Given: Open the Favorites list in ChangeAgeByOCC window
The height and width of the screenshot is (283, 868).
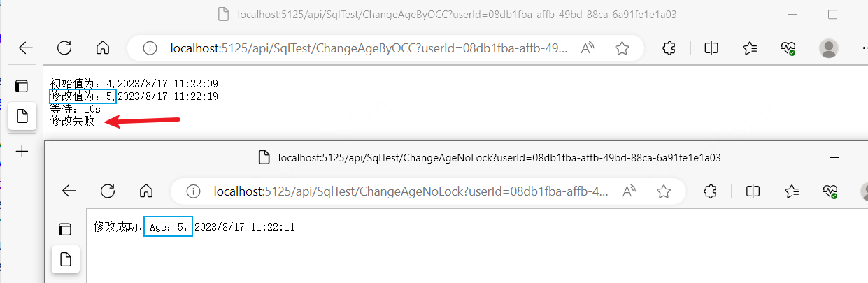Looking at the screenshot, I should [750, 48].
